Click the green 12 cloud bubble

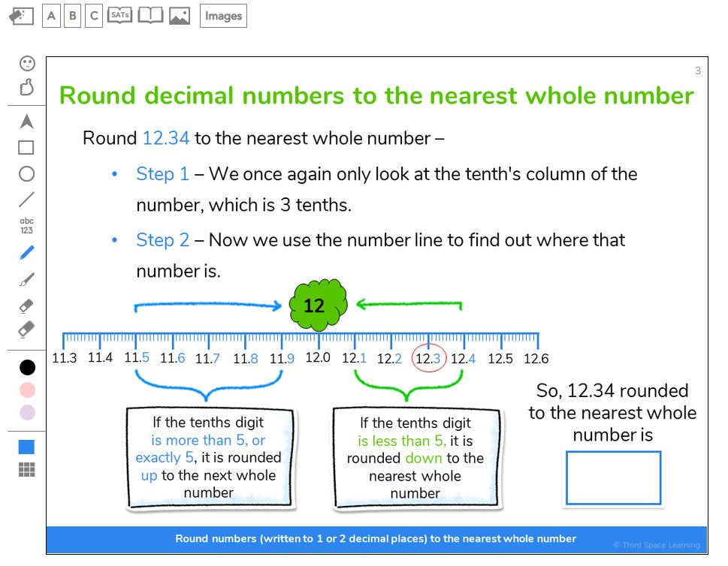pos(318,305)
